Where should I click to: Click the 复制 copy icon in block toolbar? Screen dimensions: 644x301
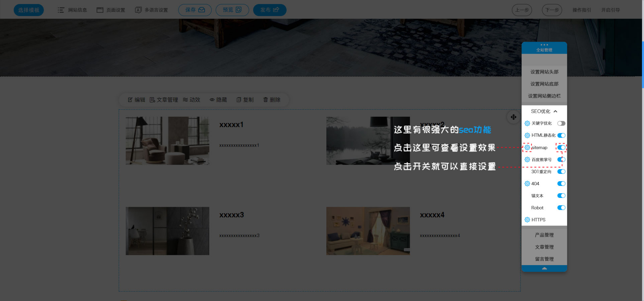click(x=239, y=100)
